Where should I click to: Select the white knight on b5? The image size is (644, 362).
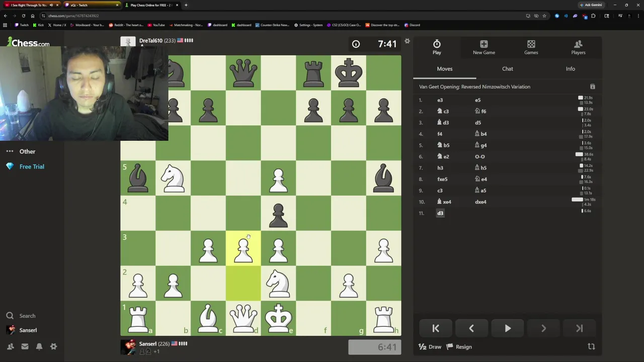(173, 178)
